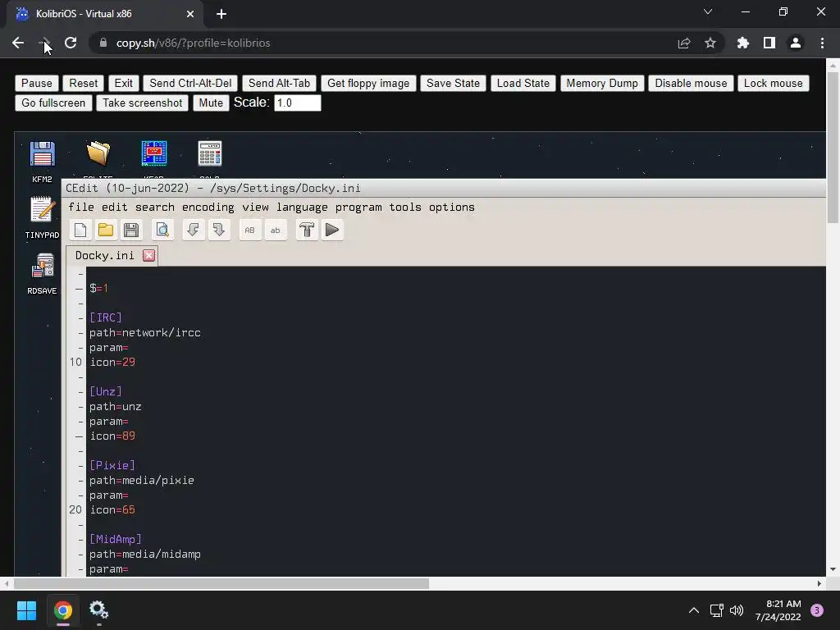Open the language menu in CEdit
This screenshot has height=630, width=840.
302,208
